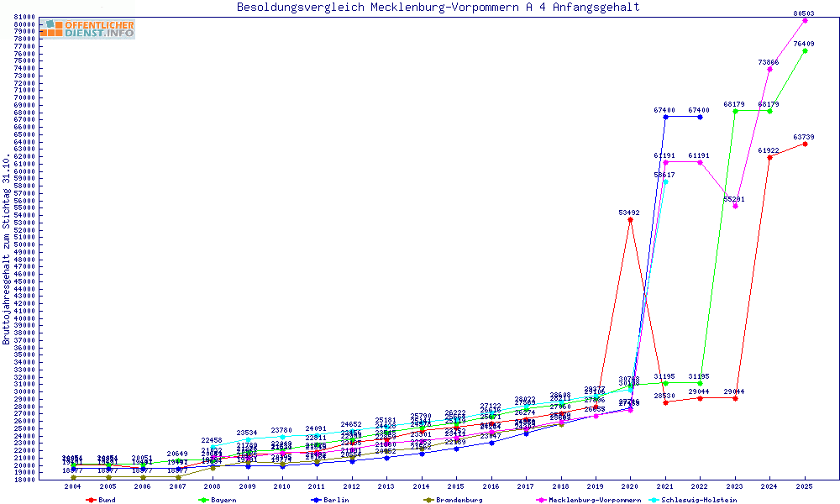This screenshot has width=840, height=504.
Task: Click the olive Brandenburg legend marker
Action: (428, 500)
